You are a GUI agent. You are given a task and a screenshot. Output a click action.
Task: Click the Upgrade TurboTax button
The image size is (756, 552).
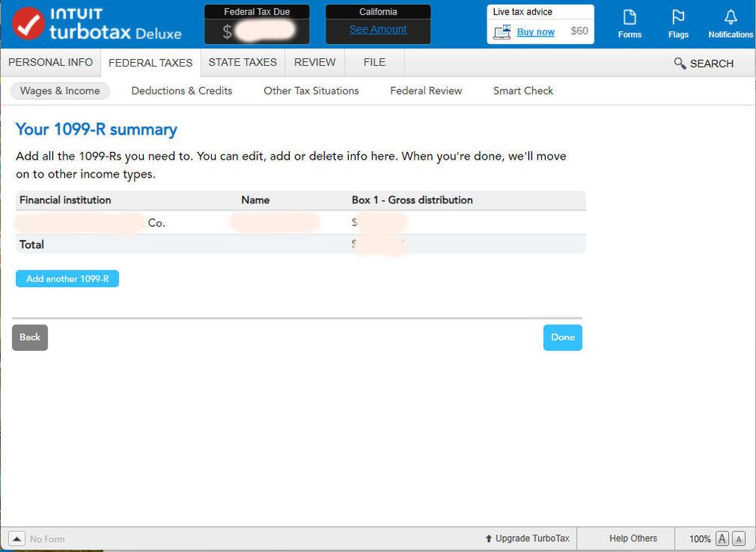[527, 538]
